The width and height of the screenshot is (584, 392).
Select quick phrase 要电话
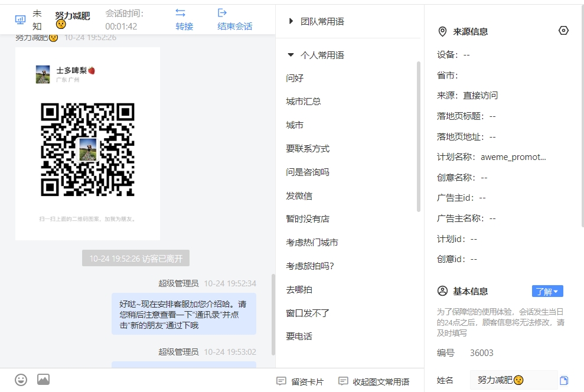pyautogui.click(x=299, y=336)
